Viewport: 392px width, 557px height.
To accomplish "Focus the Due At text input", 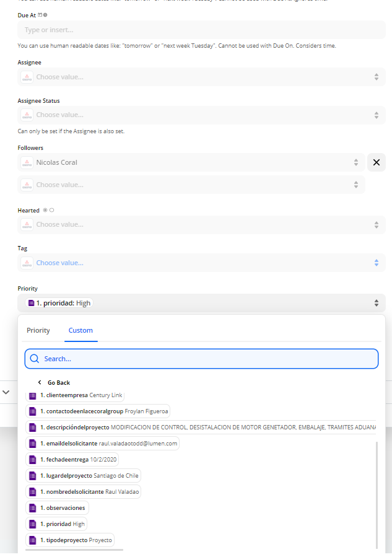I will coord(201,30).
